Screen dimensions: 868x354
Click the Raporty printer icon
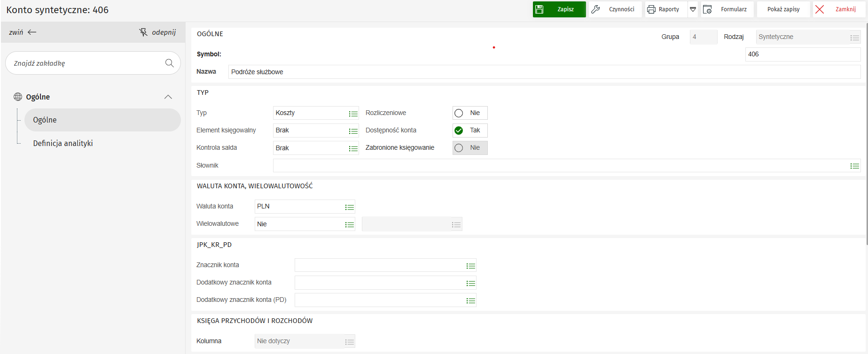[x=651, y=9]
